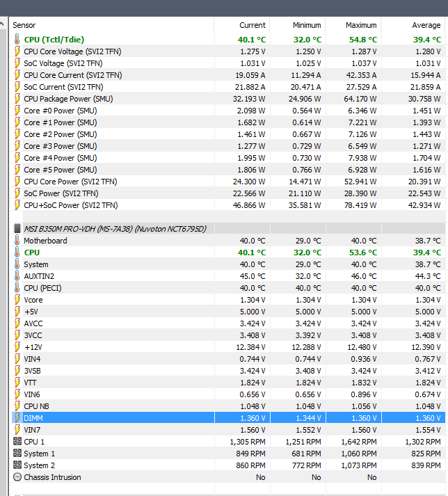Click the thermometer icon beside System temperature
This screenshot has width=448, height=496.
(x=17, y=264)
